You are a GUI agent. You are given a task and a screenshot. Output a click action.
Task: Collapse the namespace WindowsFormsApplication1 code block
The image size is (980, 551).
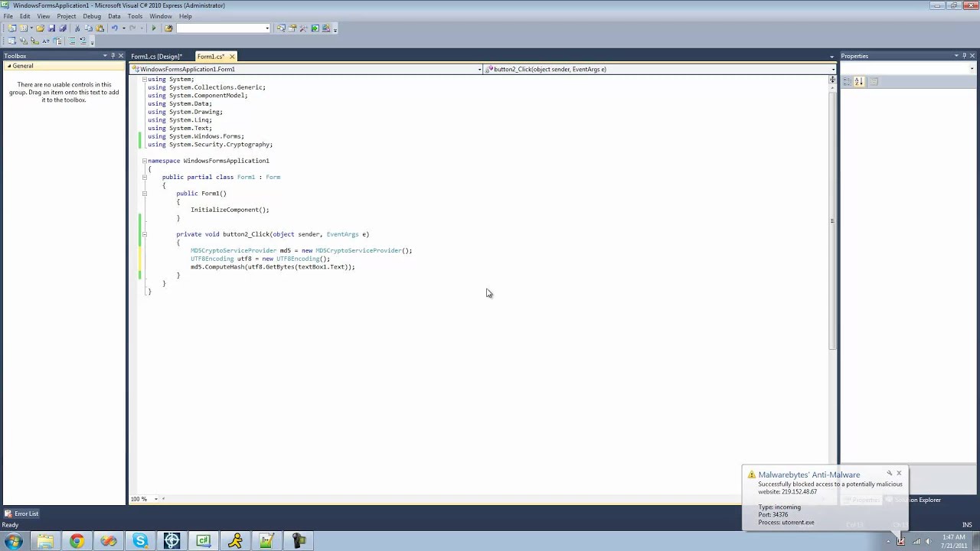point(144,161)
